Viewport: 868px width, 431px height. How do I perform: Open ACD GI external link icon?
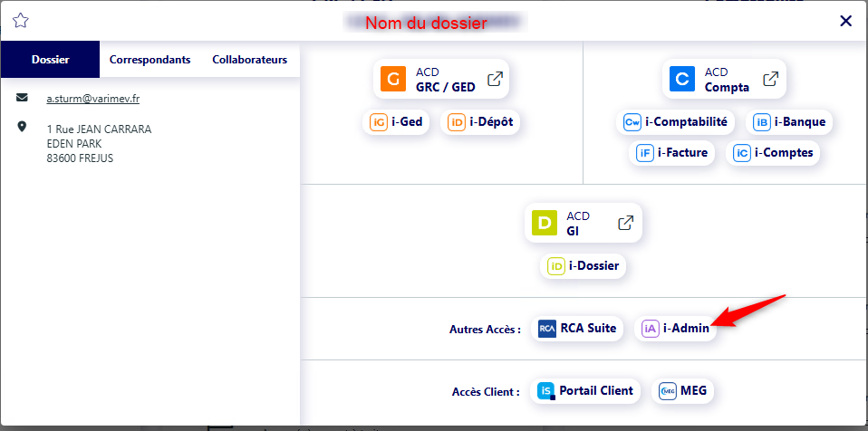624,223
